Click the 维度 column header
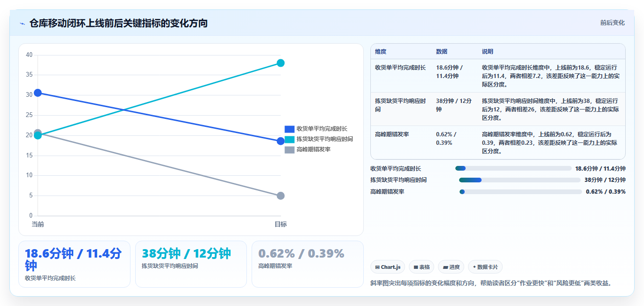 381,52
